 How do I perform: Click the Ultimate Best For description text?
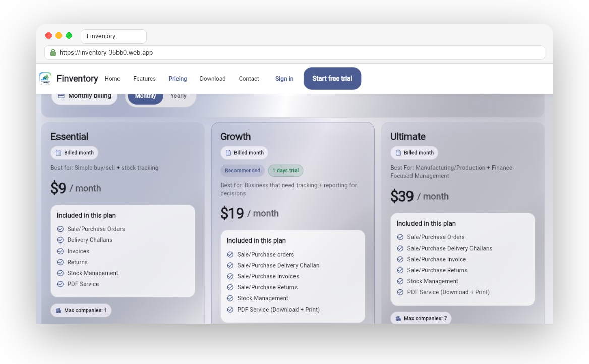pyautogui.click(x=452, y=172)
